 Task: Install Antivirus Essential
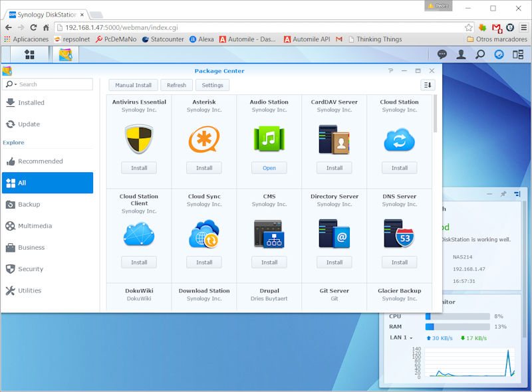click(139, 168)
